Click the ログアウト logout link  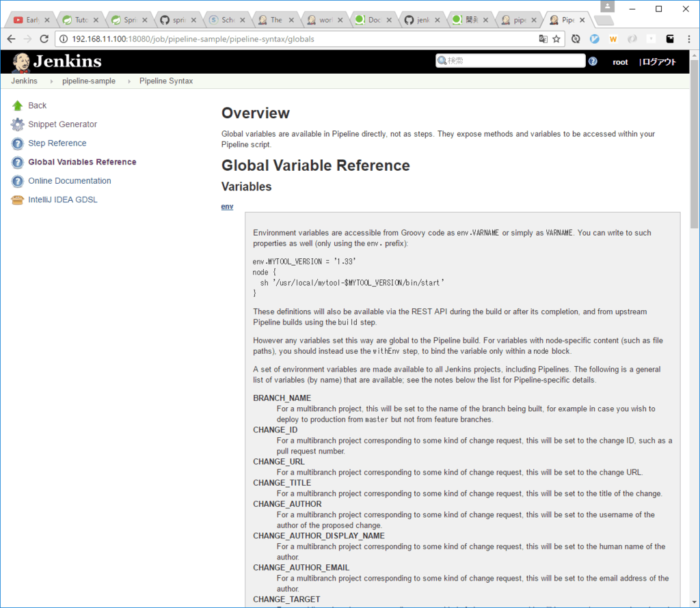[659, 62]
